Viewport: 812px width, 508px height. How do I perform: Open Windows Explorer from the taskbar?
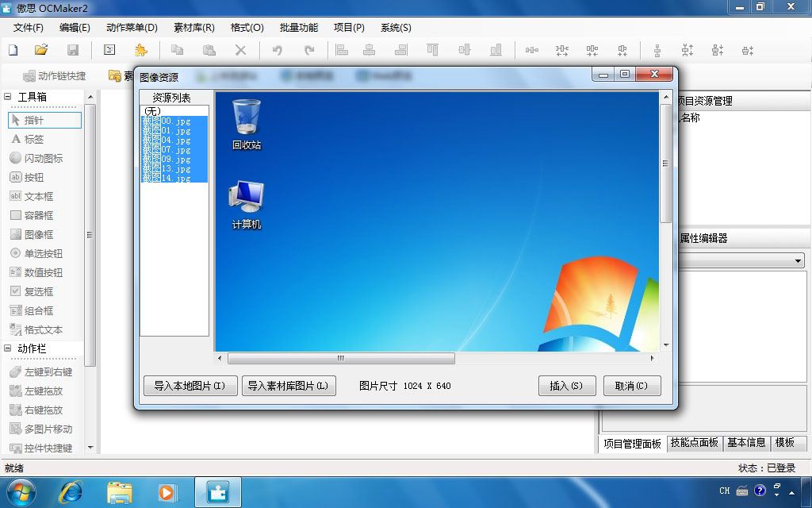(119, 492)
